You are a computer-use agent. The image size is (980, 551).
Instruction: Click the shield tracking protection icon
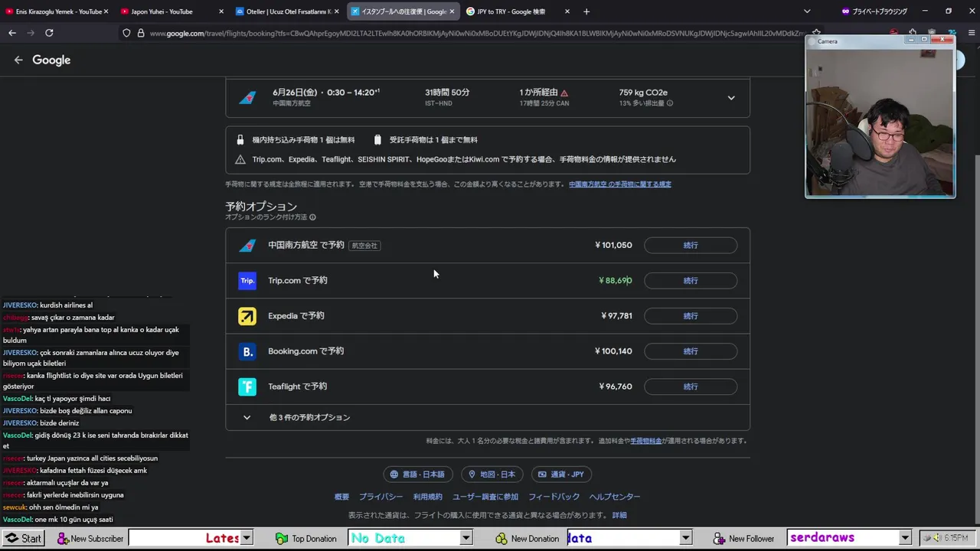(126, 33)
